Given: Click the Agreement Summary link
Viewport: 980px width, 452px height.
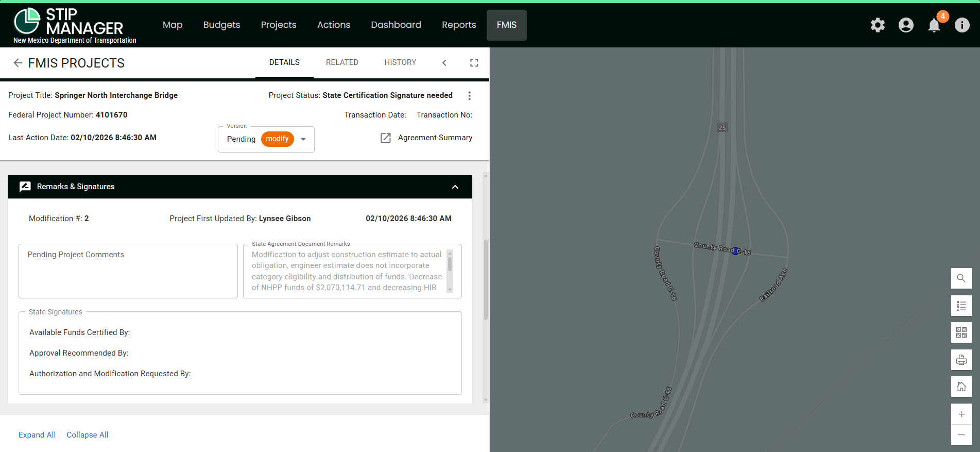Looking at the screenshot, I should [x=435, y=138].
